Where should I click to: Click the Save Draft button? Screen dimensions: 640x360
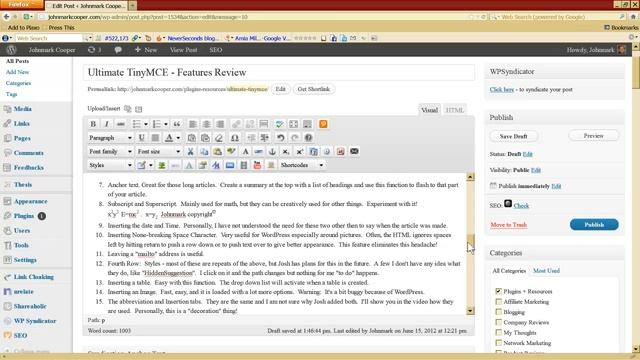pyautogui.click(x=513, y=136)
